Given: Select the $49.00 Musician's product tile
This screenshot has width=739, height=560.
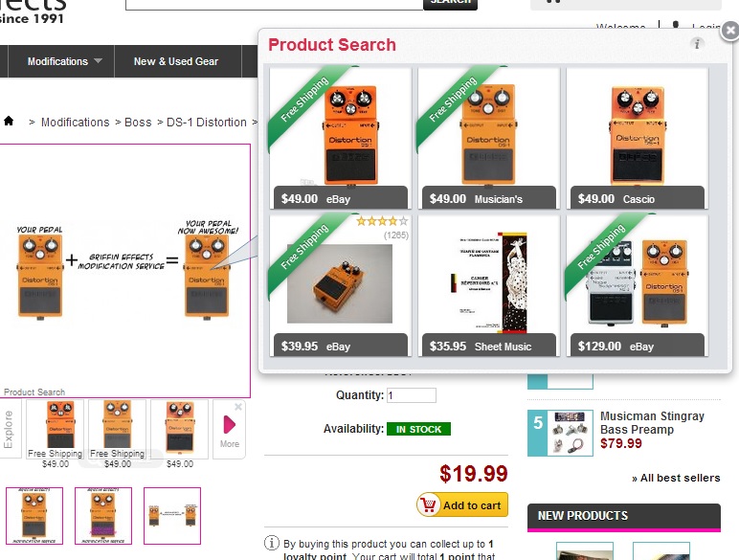Looking at the screenshot, I should pos(489,138).
